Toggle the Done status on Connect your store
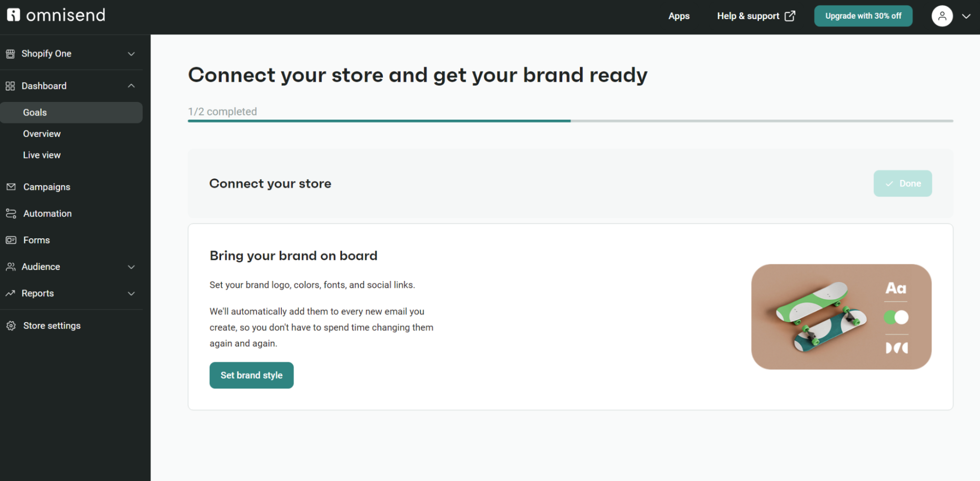 pyautogui.click(x=902, y=183)
